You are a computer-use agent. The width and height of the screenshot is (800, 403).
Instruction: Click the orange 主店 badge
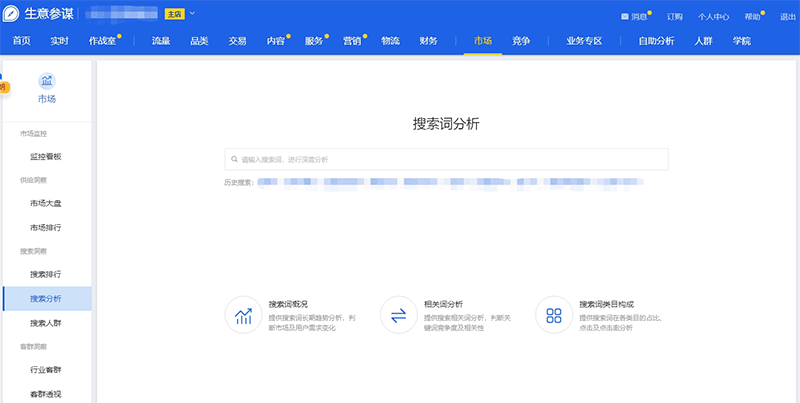[174, 14]
